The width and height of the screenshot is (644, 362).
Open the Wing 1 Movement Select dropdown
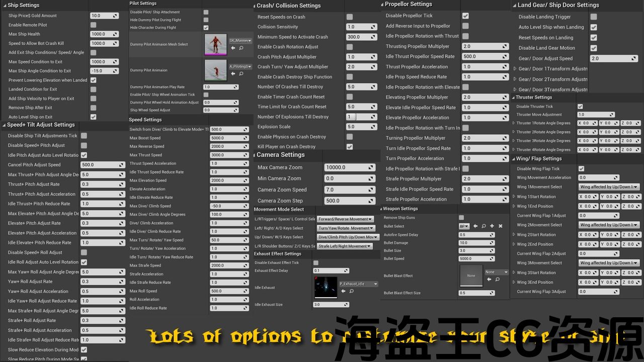coord(609,187)
